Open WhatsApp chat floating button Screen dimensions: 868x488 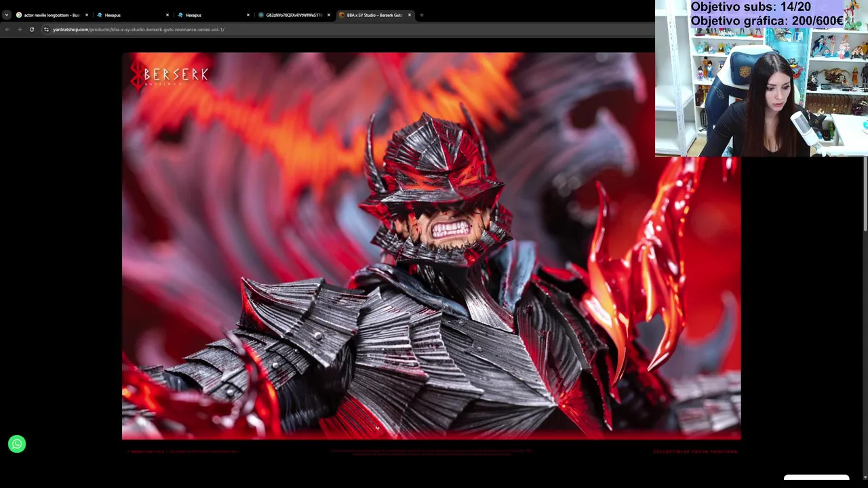[x=17, y=444]
